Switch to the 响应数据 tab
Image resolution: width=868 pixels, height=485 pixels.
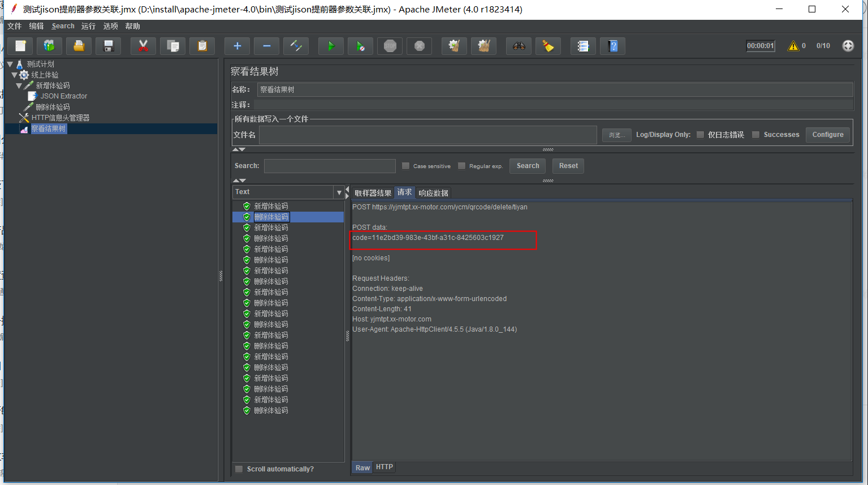(433, 193)
